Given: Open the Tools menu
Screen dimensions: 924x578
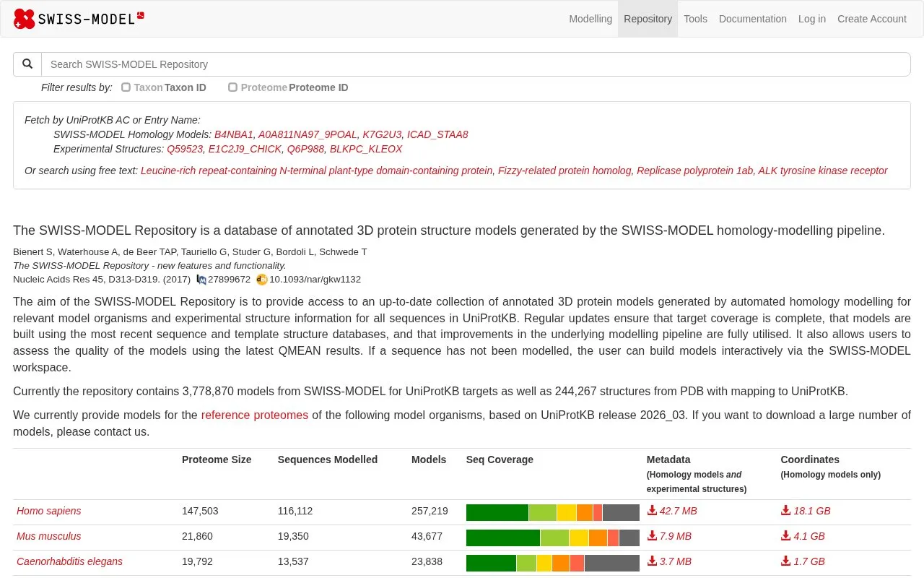Looking at the screenshot, I should click(695, 19).
